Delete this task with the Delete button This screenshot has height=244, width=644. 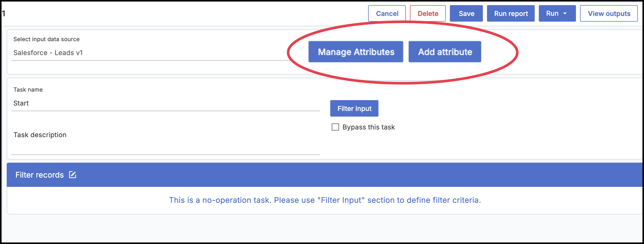pyautogui.click(x=428, y=13)
